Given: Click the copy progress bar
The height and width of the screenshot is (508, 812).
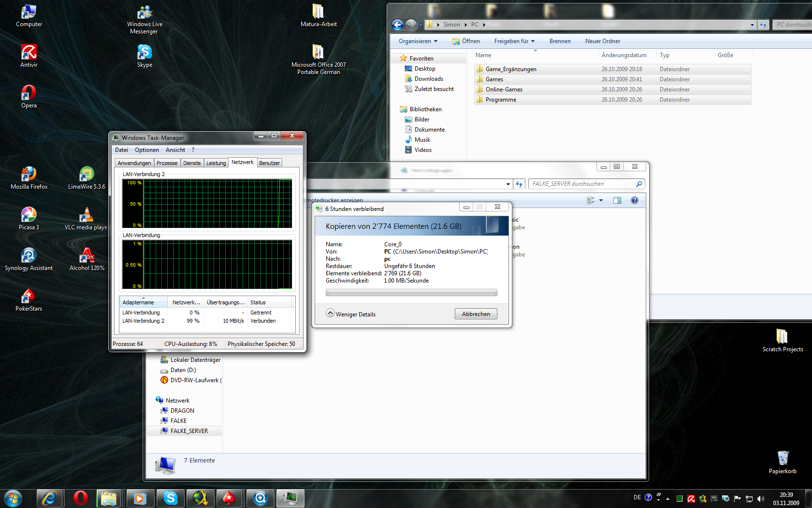Looking at the screenshot, I should click(x=411, y=293).
